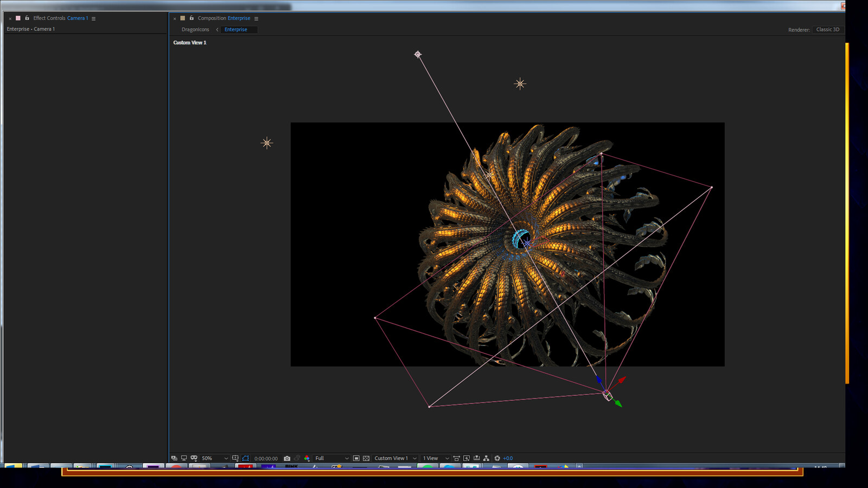The width and height of the screenshot is (868, 488).
Task: Open the Full resolution dropdown
Action: pyautogui.click(x=332, y=458)
